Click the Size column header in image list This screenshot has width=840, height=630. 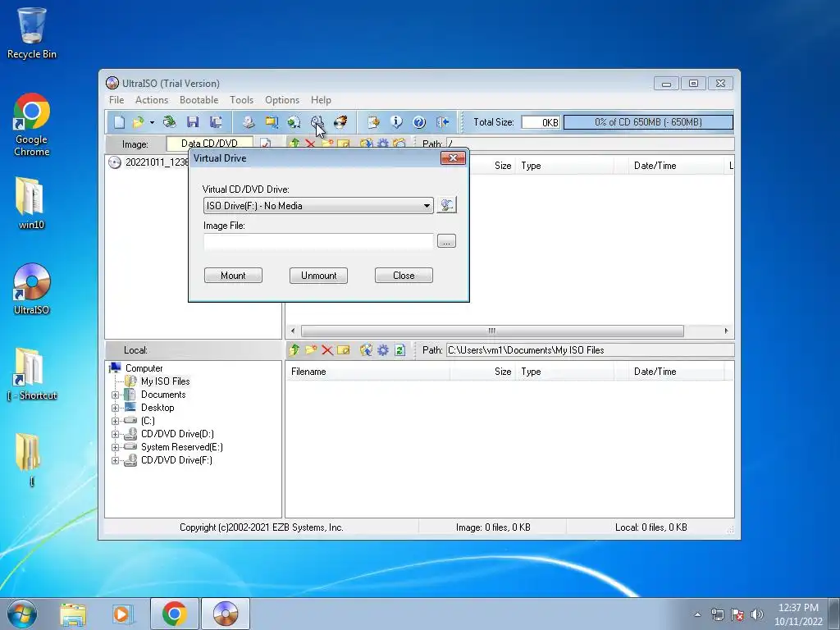(x=491, y=166)
